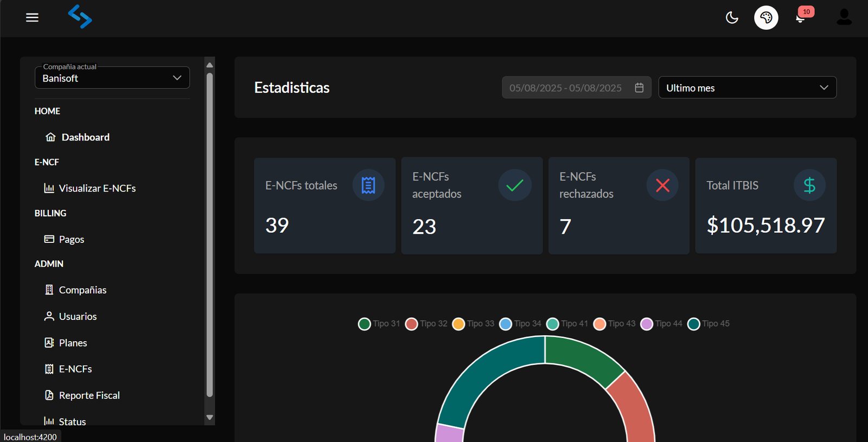Click the ADMIN section label
The width and height of the screenshot is (868, 442).
coord(49,264)
